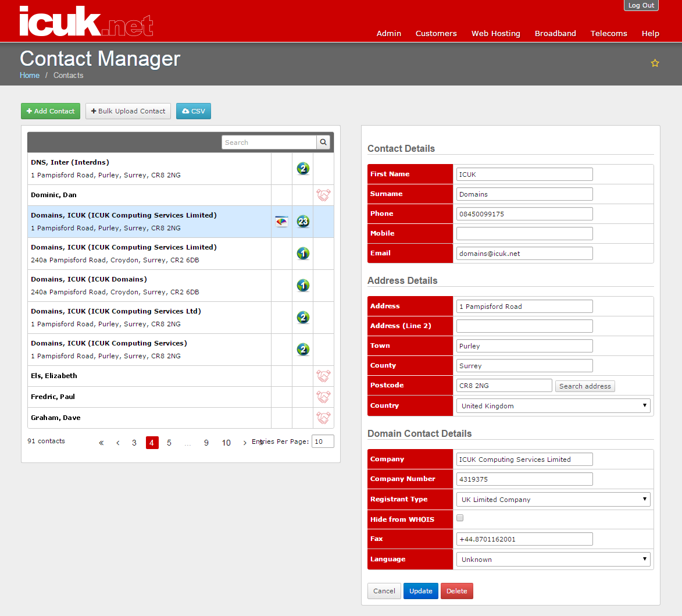Image resolution: width=682 pixels, height=616 pixels.
Task: Click globe badge for ICUK Computing Services row
Action: pos(303,350)
